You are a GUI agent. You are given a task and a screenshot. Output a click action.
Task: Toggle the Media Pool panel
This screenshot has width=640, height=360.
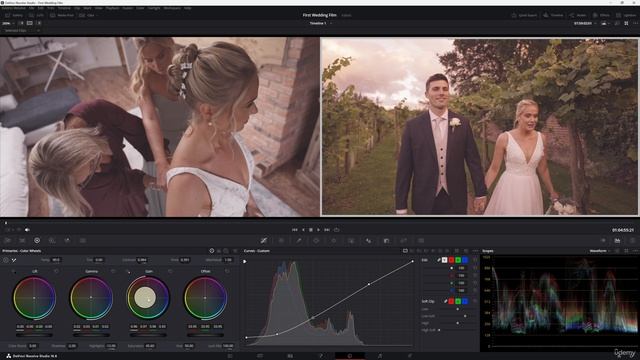click(x=62, y=15)
